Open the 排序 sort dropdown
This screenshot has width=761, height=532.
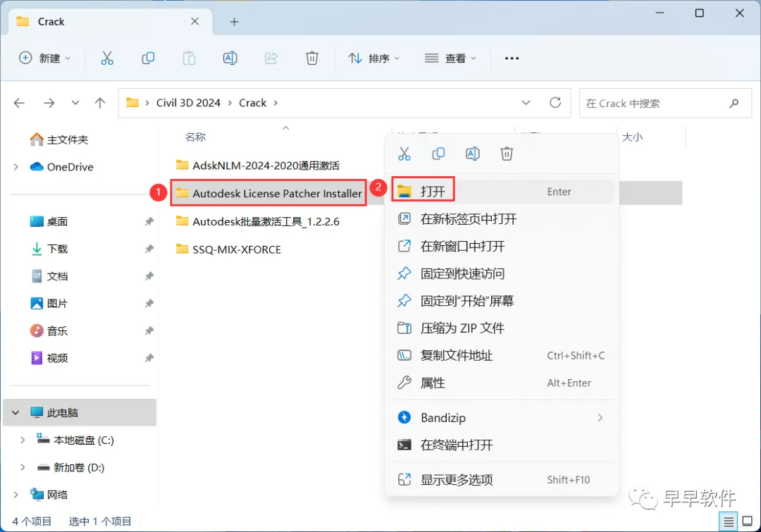point(373,58)
